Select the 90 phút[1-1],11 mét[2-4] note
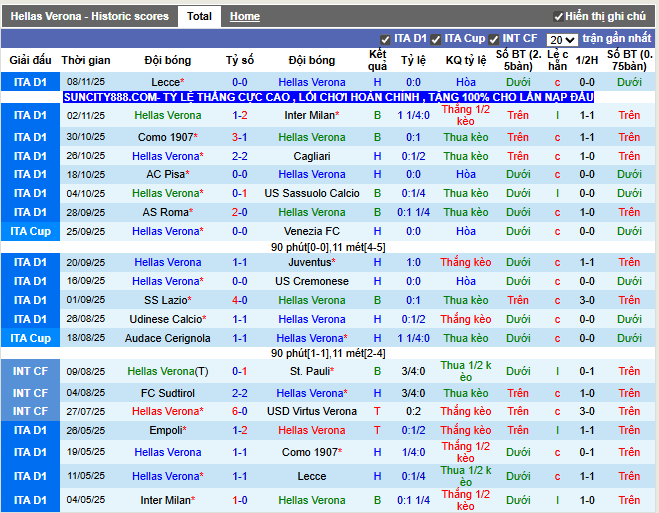 point(328,353)
